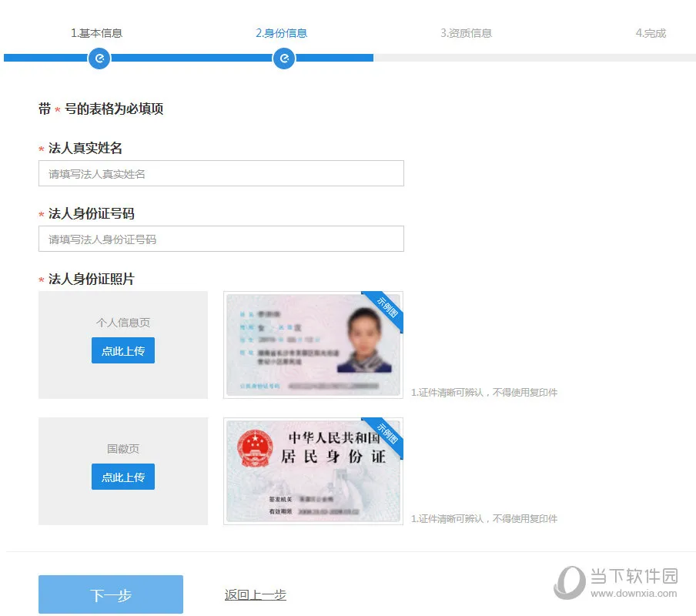Screen dimensions: 696x616
Task: Click the 带*号的表格为必填项 notice text
Action: 101,109
